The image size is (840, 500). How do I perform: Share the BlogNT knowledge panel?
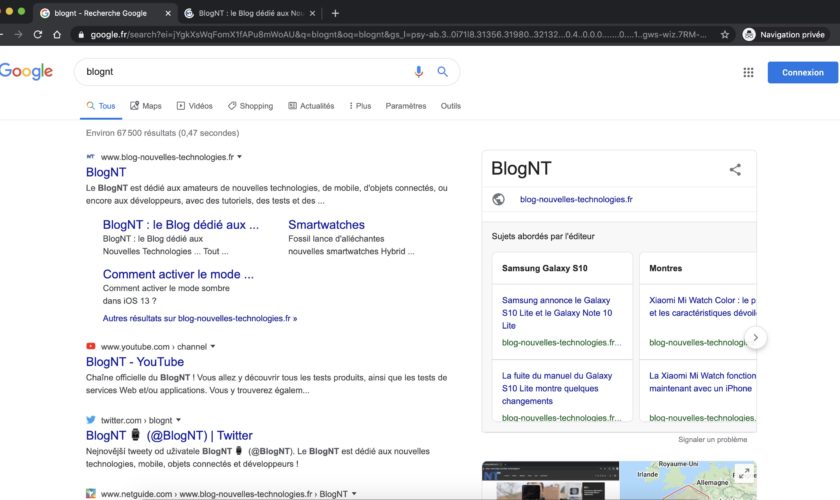735,170
